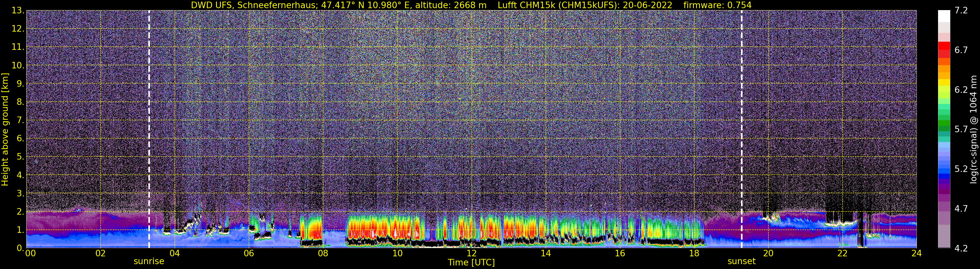Screen dimensions: 980x269
Task: Click the height axis tick label '10.'
Action: click(x=18, y=65)
